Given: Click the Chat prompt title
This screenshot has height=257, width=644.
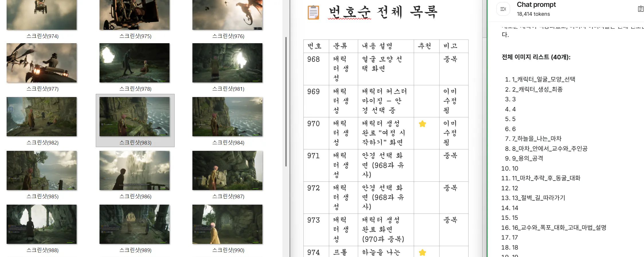Looking at the screenshot, I should pyautogui.click(x=536, y=5).
